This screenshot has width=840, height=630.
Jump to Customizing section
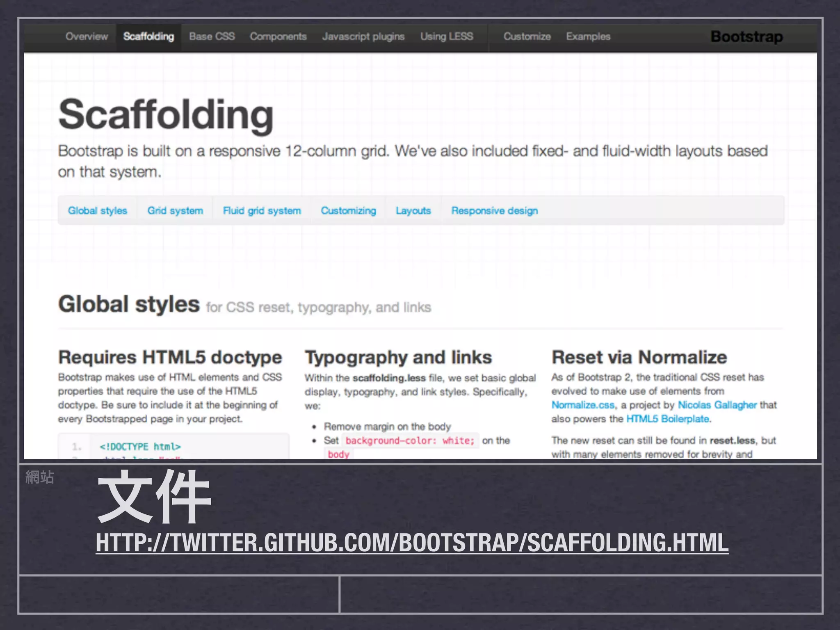point(348,210)
